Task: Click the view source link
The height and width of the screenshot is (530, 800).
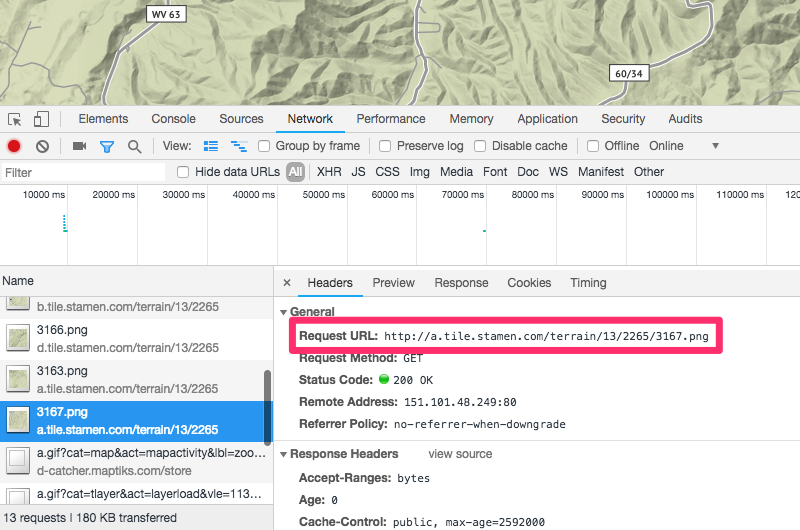Action: 460,454
